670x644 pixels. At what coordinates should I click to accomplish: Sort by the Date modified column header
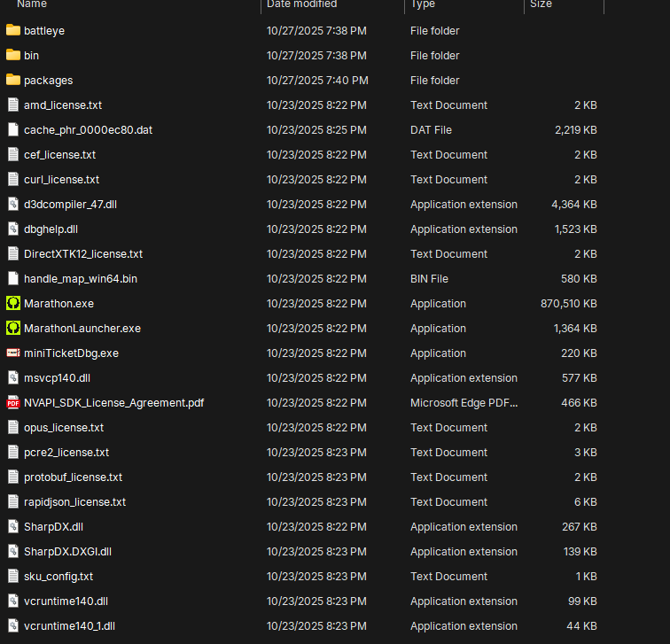click(301, 4)
